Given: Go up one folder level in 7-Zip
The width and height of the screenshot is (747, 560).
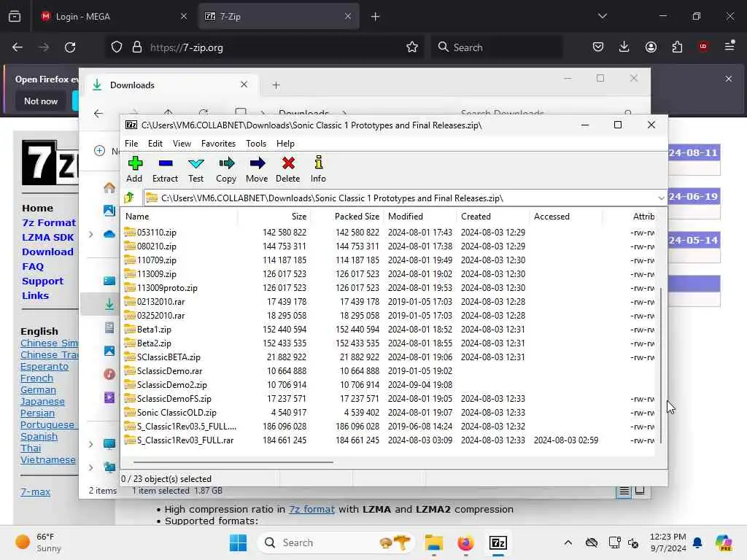Looking at the screenshot, I should coord(129,198).
